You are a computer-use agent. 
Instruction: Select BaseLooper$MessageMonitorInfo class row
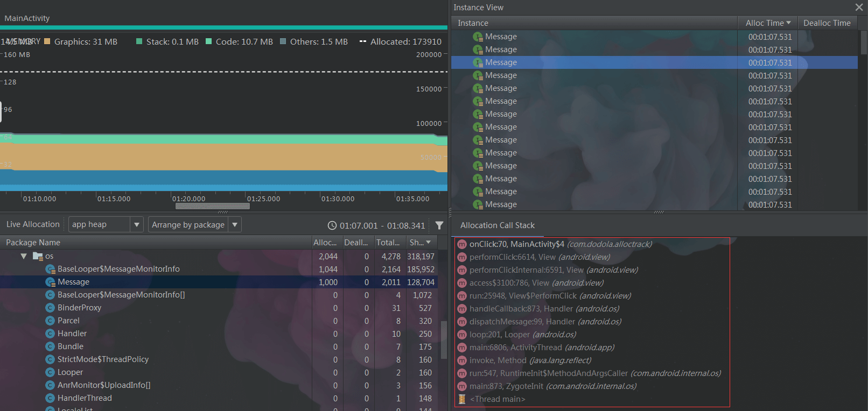pyautogui.click(x=218, y=269)
